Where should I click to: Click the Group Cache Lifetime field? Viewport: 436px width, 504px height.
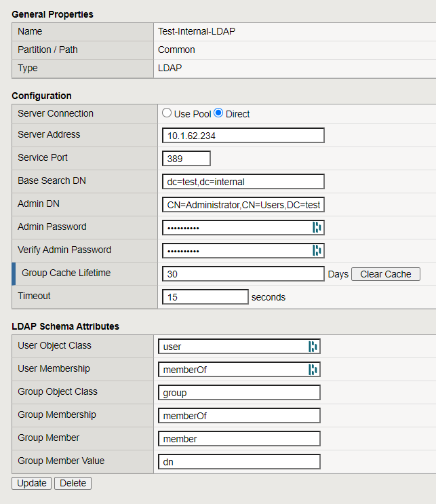click(243, 274)
